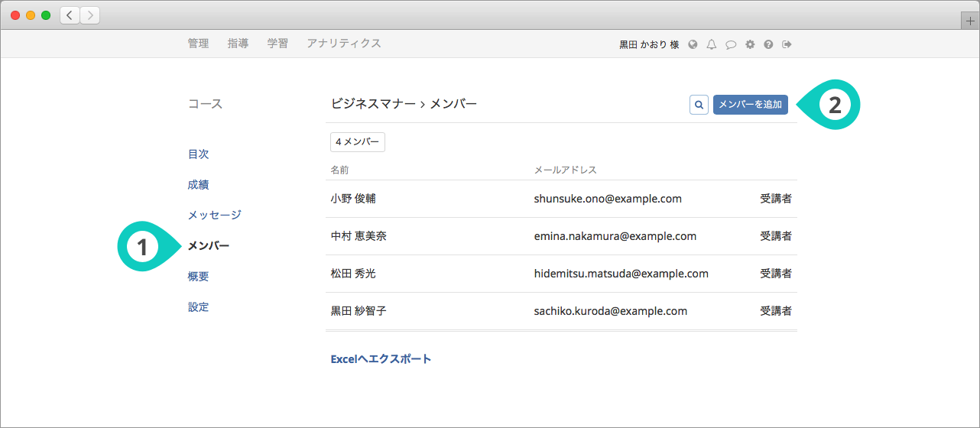This screenshot has height=428, width=980.
Task: Click the globe language icon
Action: tap(693, 44)
